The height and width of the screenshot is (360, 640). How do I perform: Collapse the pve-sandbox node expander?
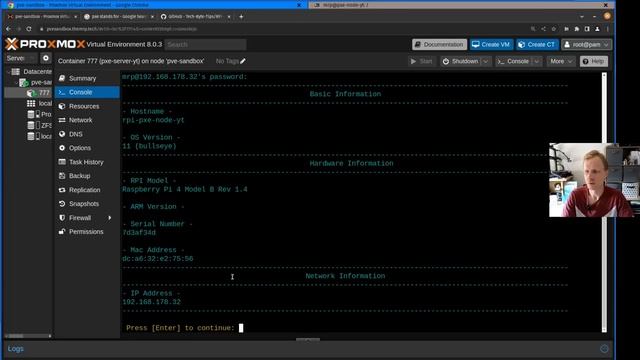coord(16,82)
